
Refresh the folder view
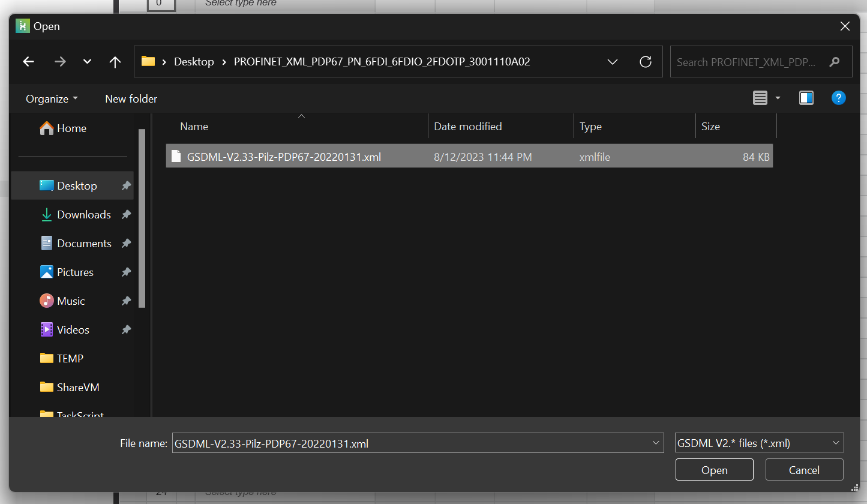click(x=646, y=61)
